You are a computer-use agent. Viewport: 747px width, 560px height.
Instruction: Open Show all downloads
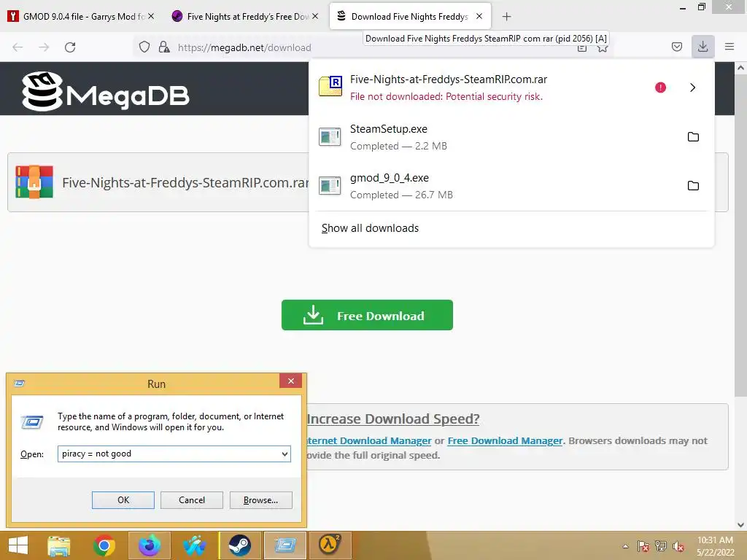coord(370,228)
